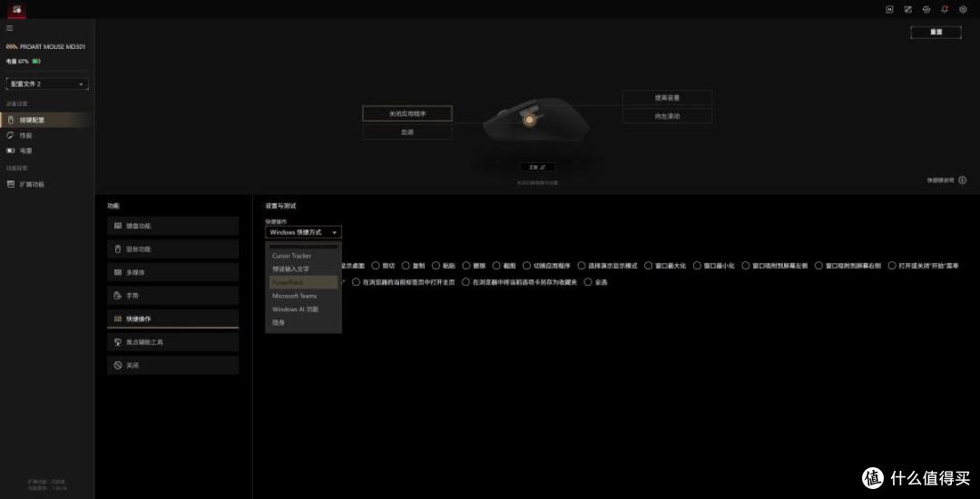Click the edit icon in the top bar

(908, 9)
